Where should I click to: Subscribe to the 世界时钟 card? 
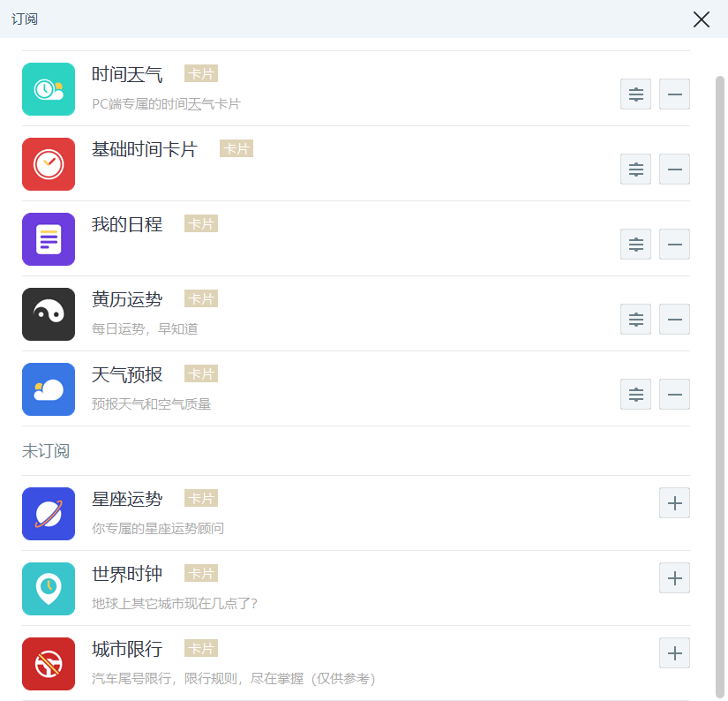(674, 578)
